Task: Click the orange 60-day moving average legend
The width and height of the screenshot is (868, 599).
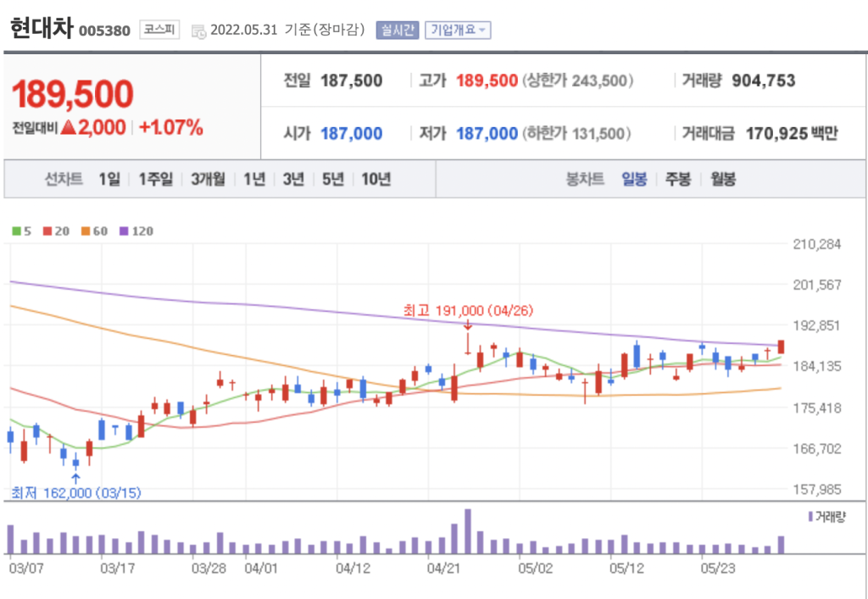Action: pos(92,230)
